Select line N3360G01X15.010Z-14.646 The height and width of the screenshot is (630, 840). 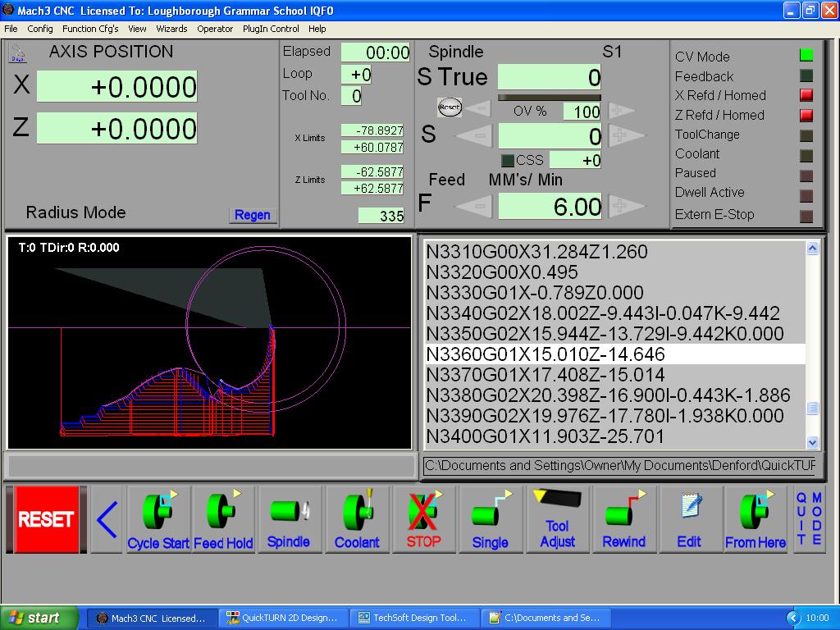click(x=615, y=354)
